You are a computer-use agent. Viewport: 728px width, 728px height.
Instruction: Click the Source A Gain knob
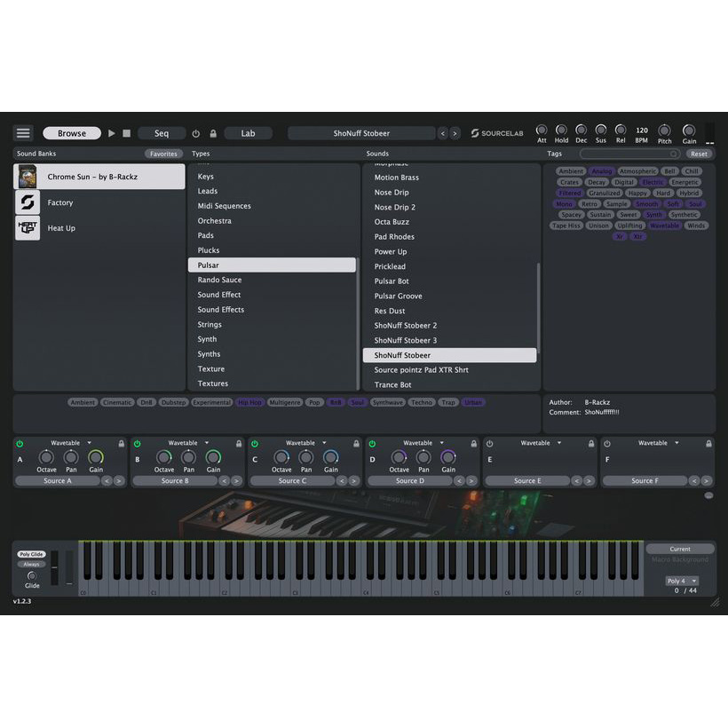pos(96,457)
